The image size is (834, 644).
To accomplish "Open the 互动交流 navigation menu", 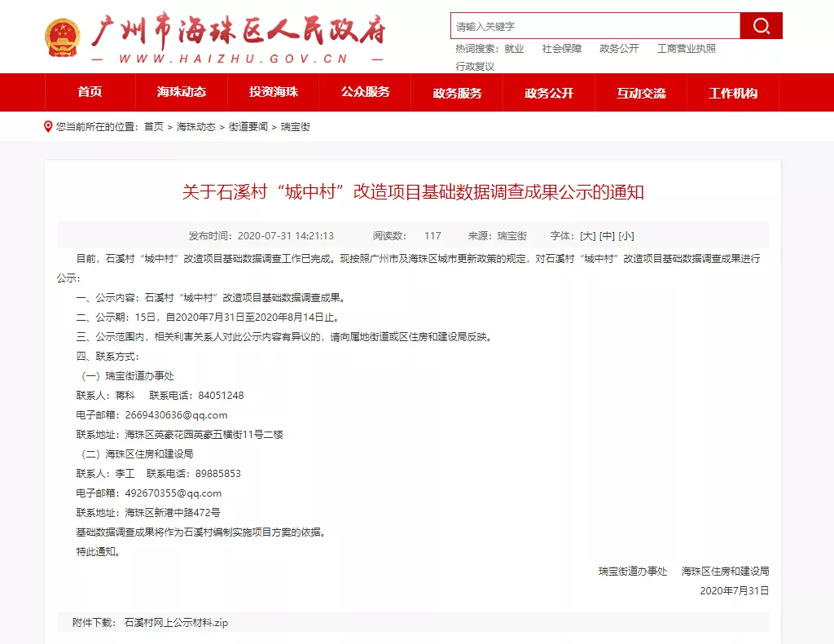I will point(642,93).
